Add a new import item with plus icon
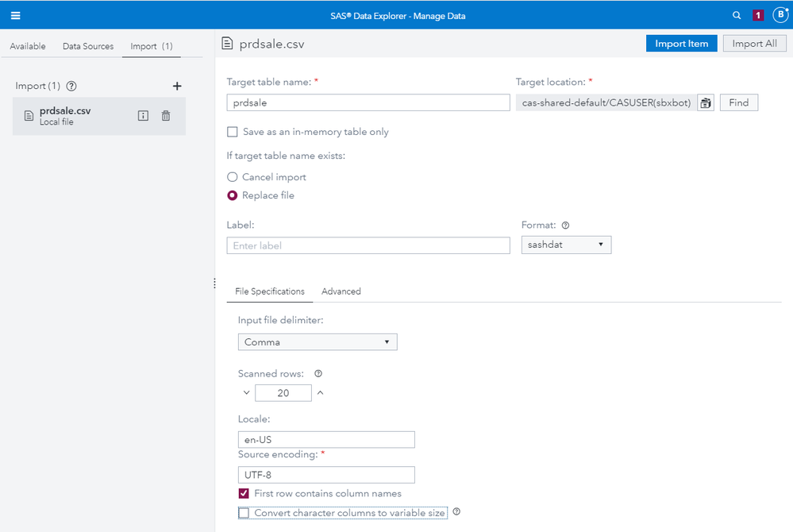Viewport: 793px width, 532px height. [x=177, y=86]
